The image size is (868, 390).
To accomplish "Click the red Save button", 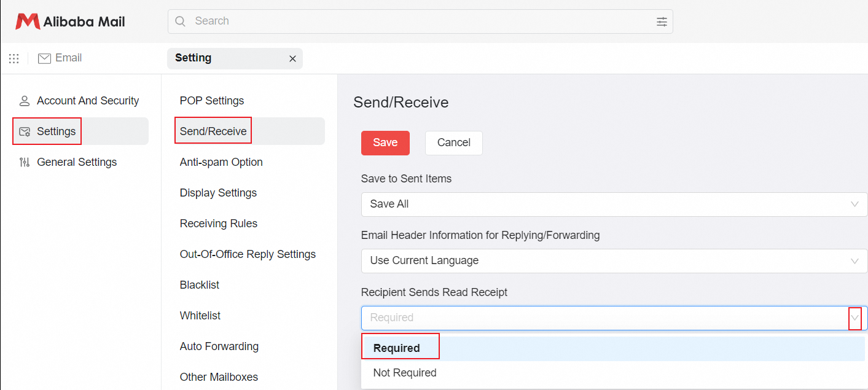I will tap(385, 142).
